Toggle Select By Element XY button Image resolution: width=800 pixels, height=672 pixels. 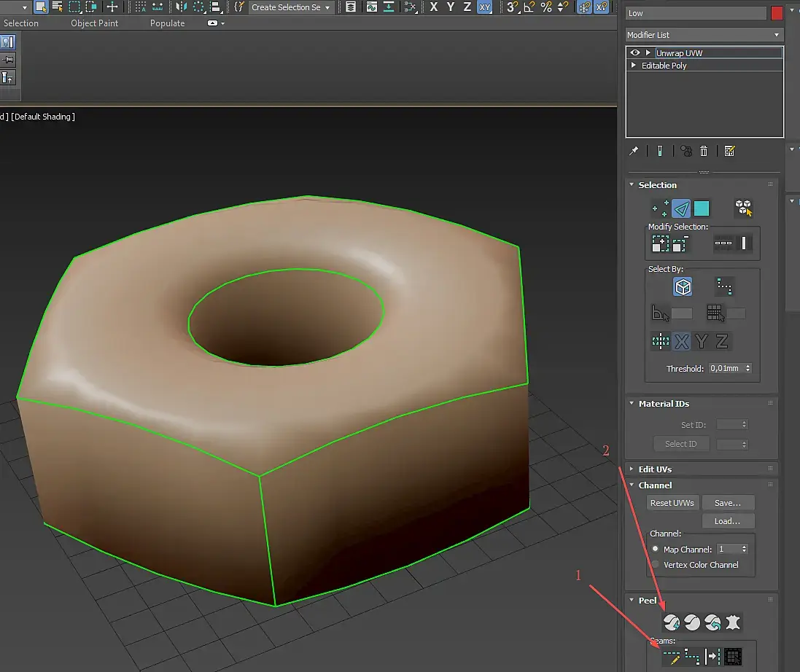point(683,287)
